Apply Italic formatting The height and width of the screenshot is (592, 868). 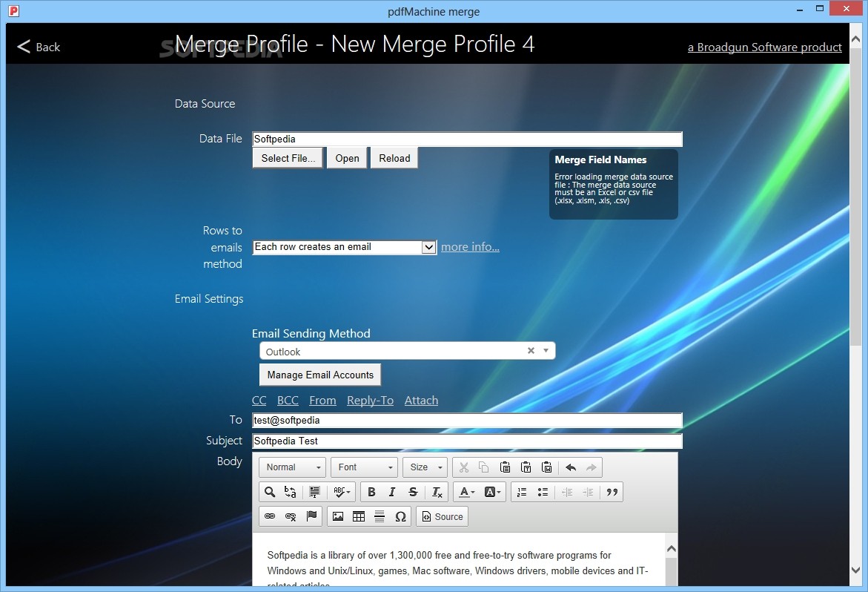pyautogui.click(x=392, y=492)
